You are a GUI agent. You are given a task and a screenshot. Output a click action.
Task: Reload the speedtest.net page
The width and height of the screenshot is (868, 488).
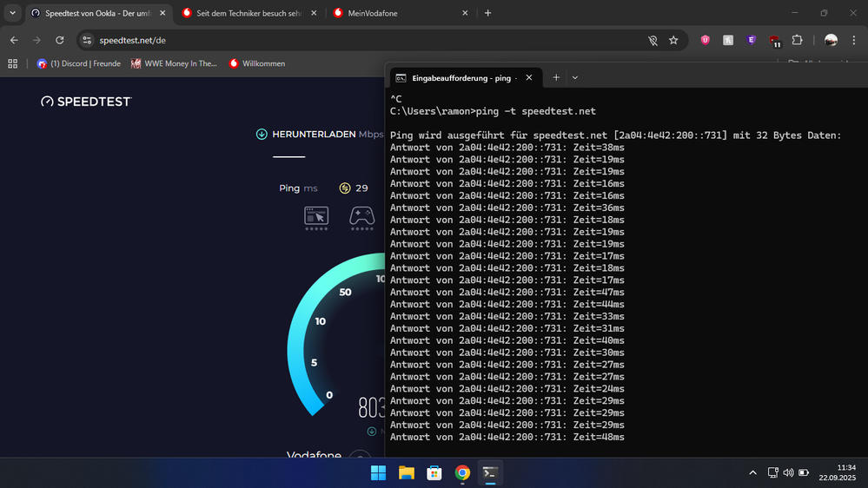[60, 40]
